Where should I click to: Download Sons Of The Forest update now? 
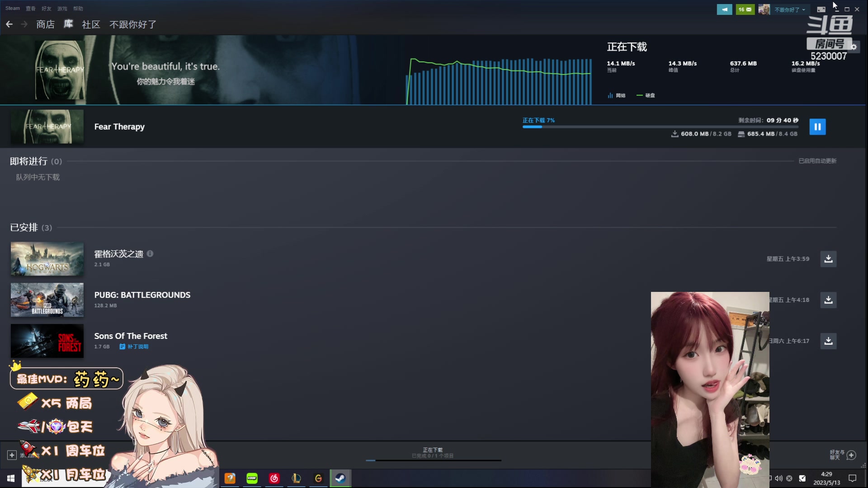pyautogui.click(x=828, y=341)
